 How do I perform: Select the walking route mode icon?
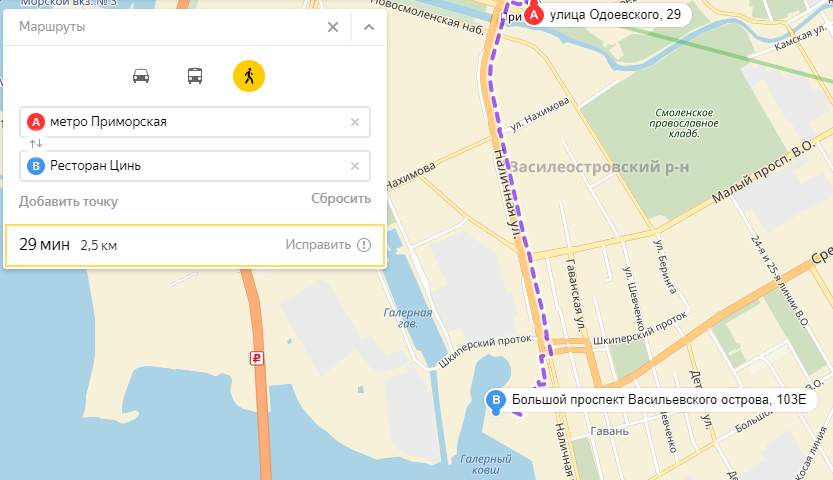click(x=249, y=76)
